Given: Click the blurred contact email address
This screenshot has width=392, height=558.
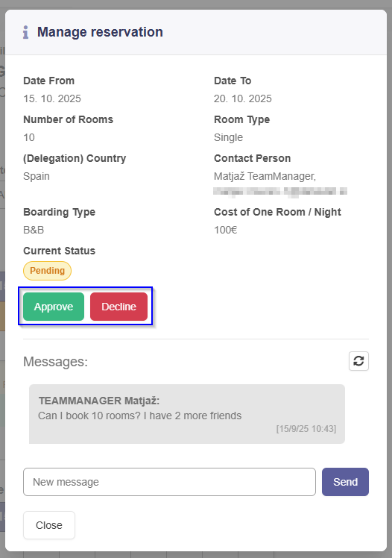Looking at the screenshot, I should (x=280, y=192).
